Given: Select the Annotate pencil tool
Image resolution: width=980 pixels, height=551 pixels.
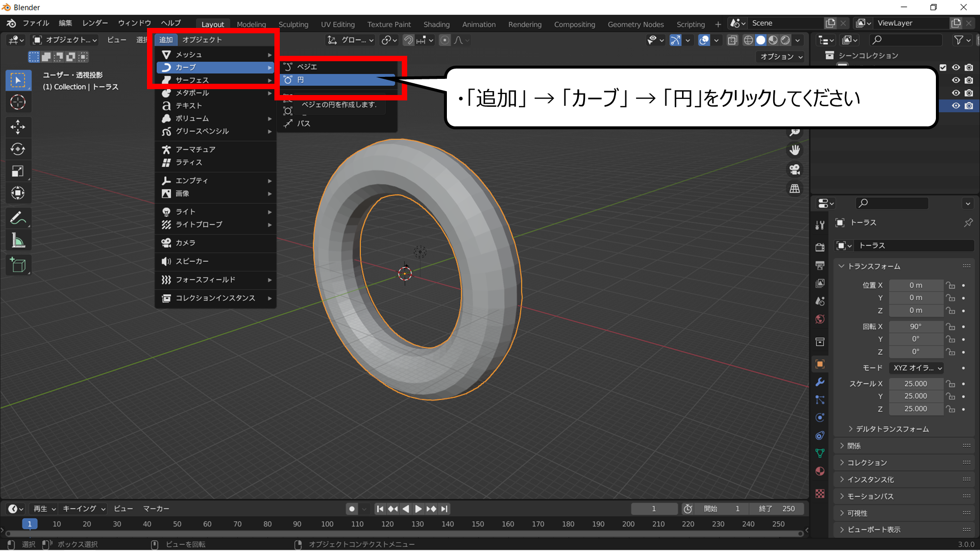Looking at the screenshot, I should 18,218.
